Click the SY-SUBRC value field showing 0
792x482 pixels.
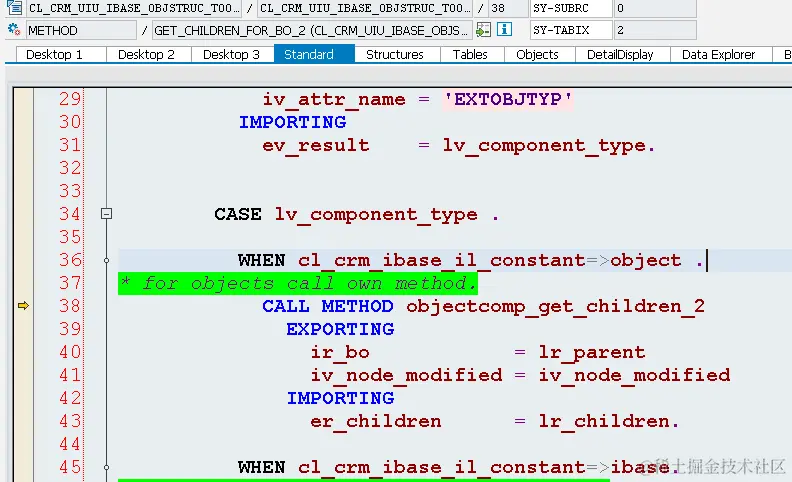coord(655,8)
